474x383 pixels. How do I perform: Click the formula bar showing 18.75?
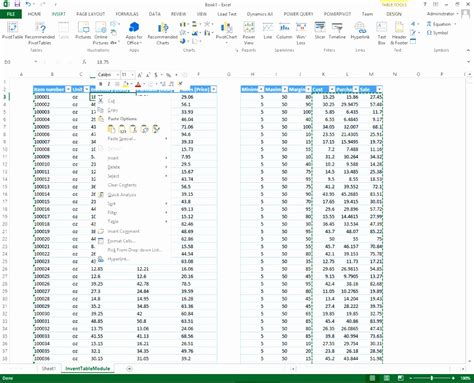tap(280, 62)
